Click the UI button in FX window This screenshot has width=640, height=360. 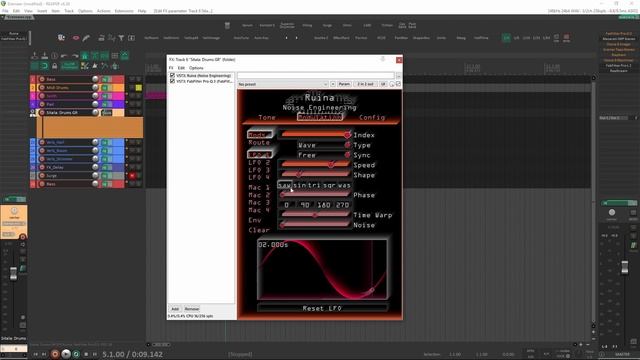tap(383, 84)
